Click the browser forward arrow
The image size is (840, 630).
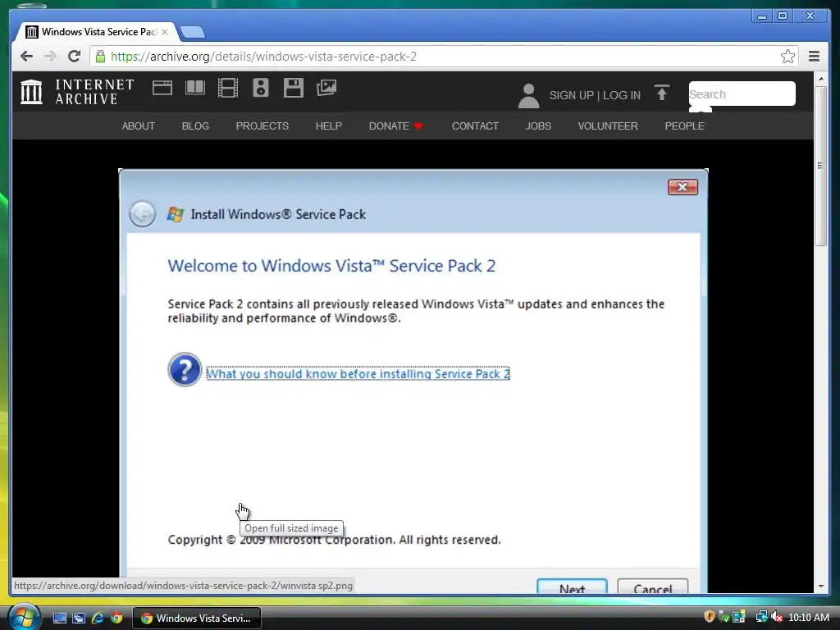[50, 57]
